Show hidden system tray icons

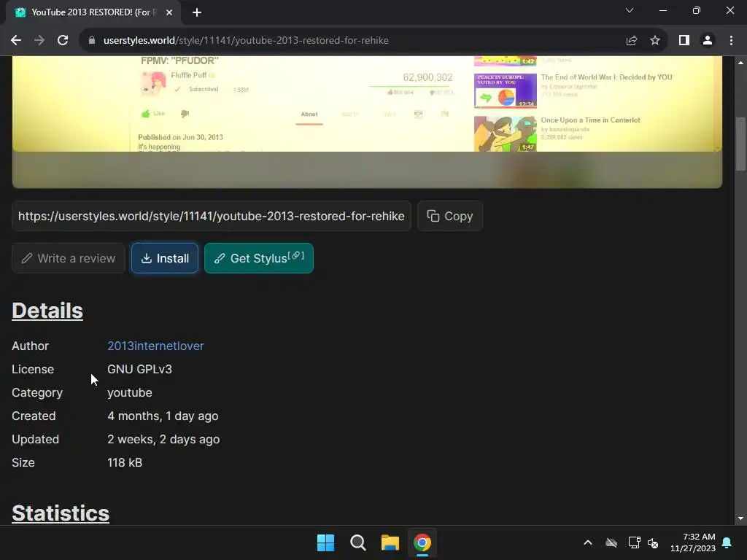coord(588,542)
